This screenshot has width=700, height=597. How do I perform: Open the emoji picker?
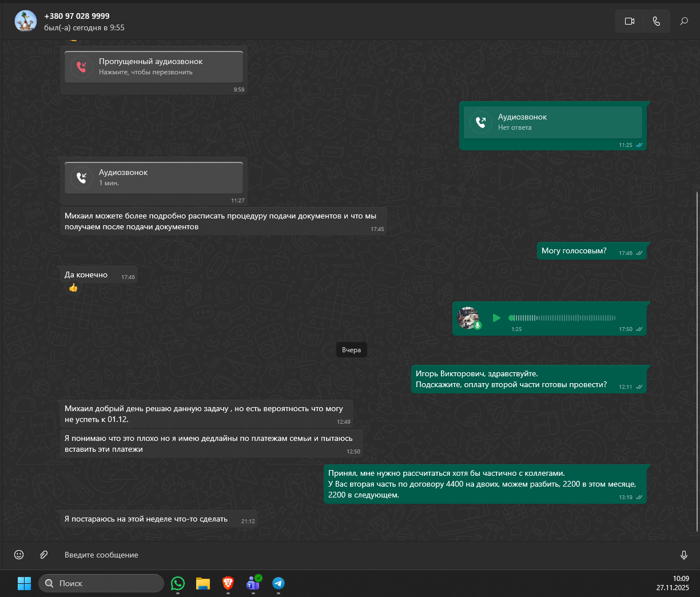pyautogui.click(x=19, y=555)
